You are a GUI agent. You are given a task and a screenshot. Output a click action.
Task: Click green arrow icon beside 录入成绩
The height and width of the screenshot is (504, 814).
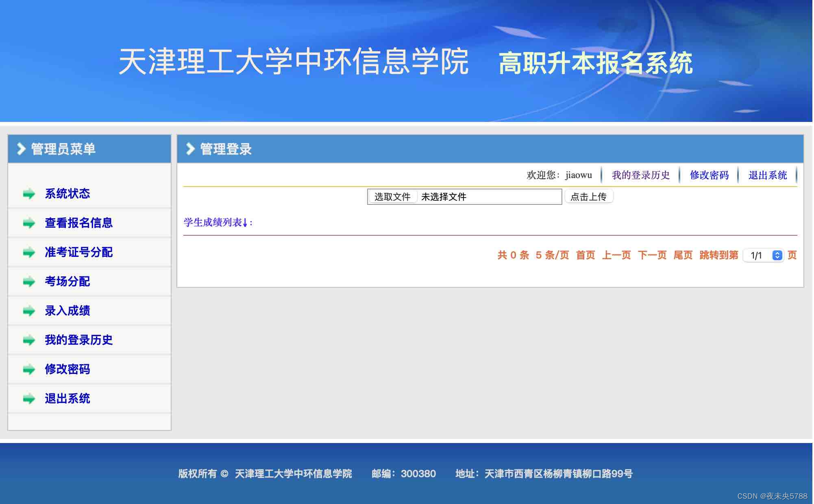pos(29,311)
